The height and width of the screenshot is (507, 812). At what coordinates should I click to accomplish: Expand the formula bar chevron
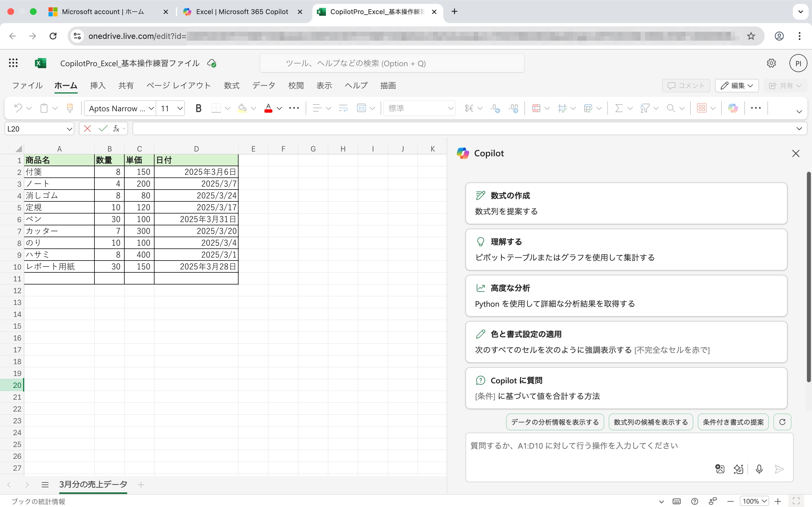click(799, 129)
